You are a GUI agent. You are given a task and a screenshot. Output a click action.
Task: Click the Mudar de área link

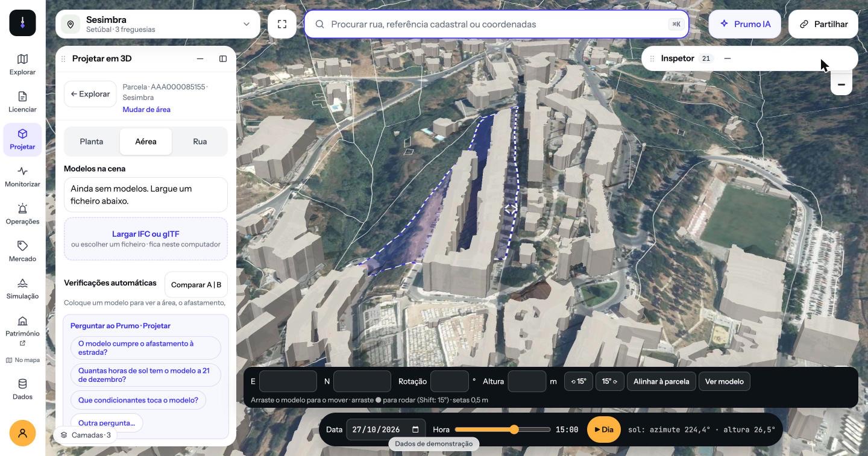(x=146, y=110)
